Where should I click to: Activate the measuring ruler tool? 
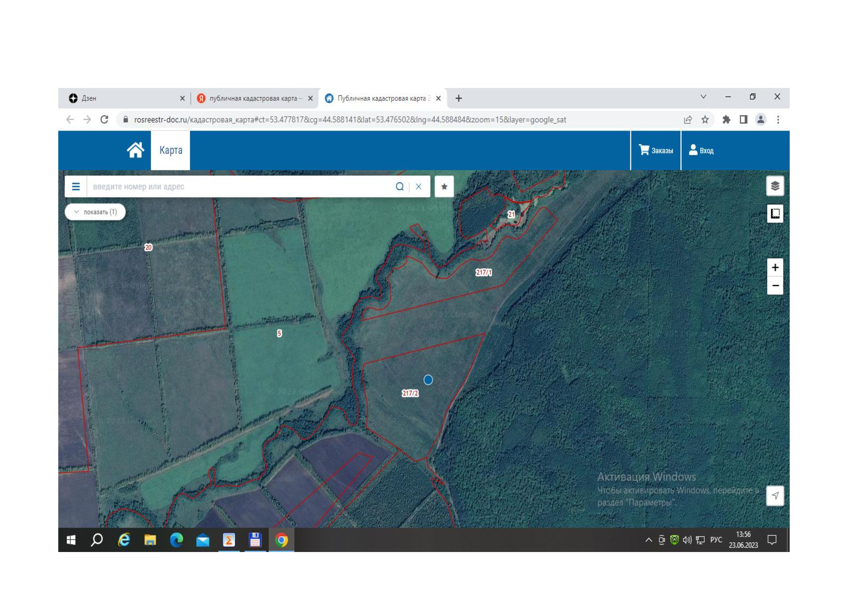[x=775, y=213]
